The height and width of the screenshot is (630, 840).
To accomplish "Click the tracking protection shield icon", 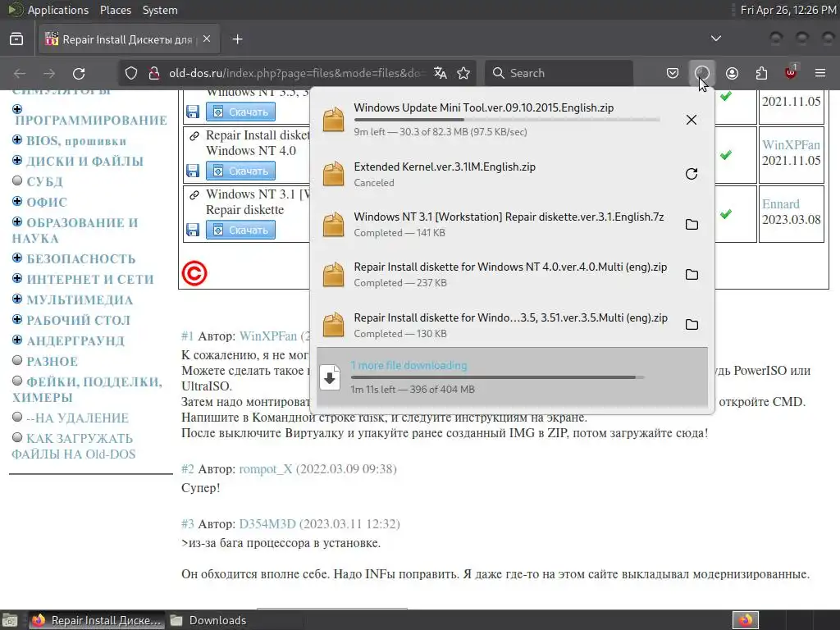I will (x=131, y=73).
